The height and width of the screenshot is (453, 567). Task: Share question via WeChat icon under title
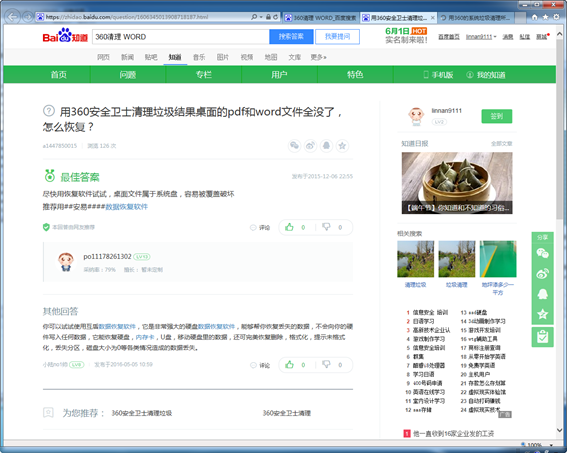pyautogui.click(x=294, y=146)
